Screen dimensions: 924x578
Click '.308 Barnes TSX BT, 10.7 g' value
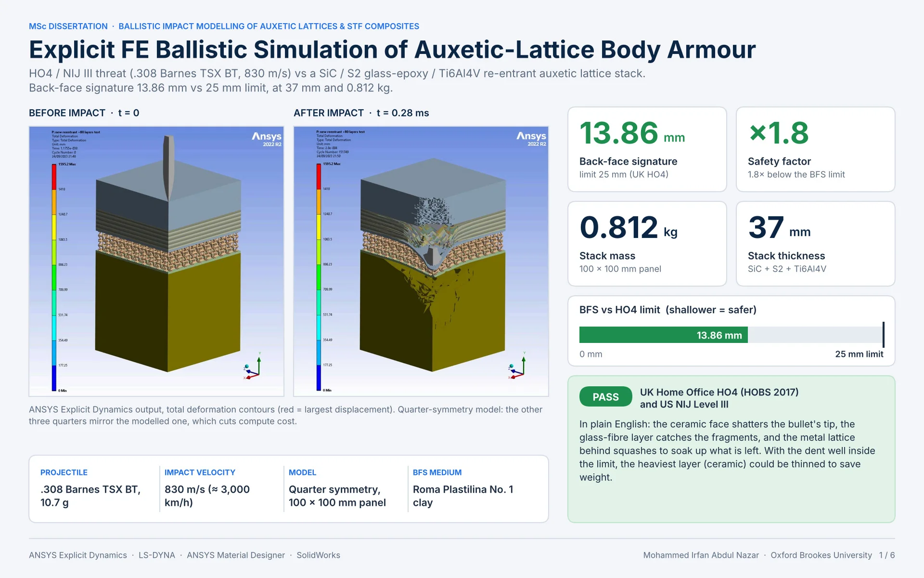point(90,496)
